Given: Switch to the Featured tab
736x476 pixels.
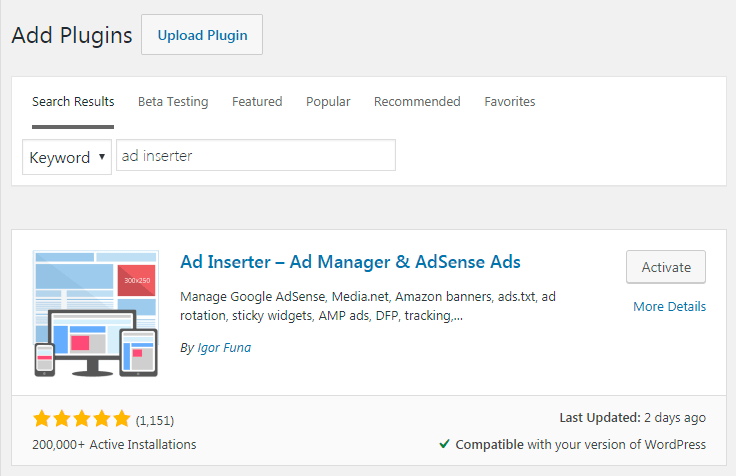Looking at the screenshot, I should (x=257, y=102).
